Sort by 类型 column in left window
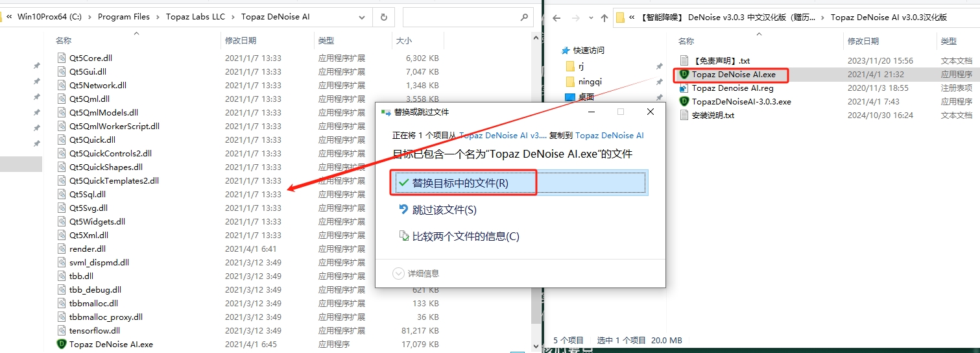Image resolution: width=980 pixels, height=353 pixels. click(326, 41)
